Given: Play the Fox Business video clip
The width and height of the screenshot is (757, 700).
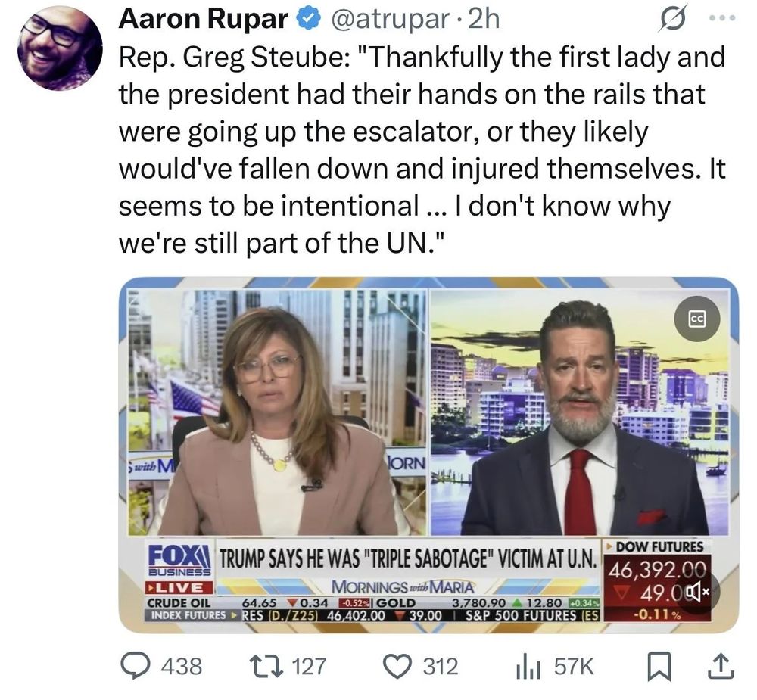Looking at the screenshot, I should click(x=428, y=456).
